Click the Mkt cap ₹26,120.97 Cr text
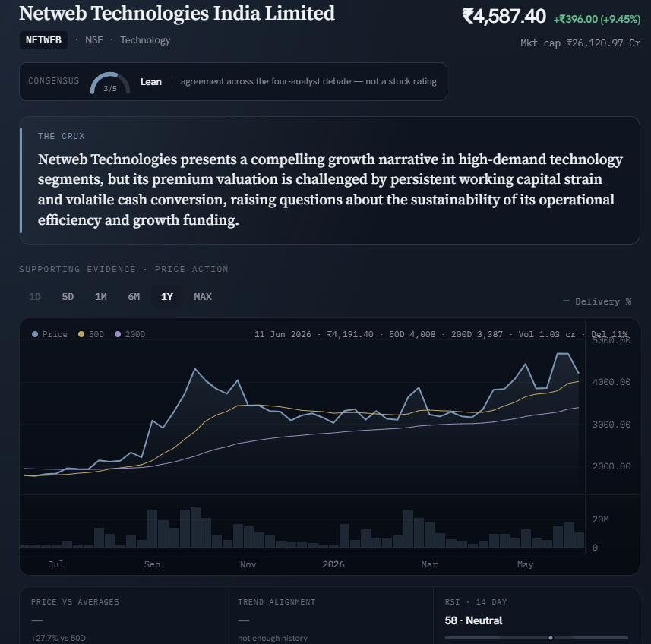The image size is (651, 644). [x=580, y=43]
